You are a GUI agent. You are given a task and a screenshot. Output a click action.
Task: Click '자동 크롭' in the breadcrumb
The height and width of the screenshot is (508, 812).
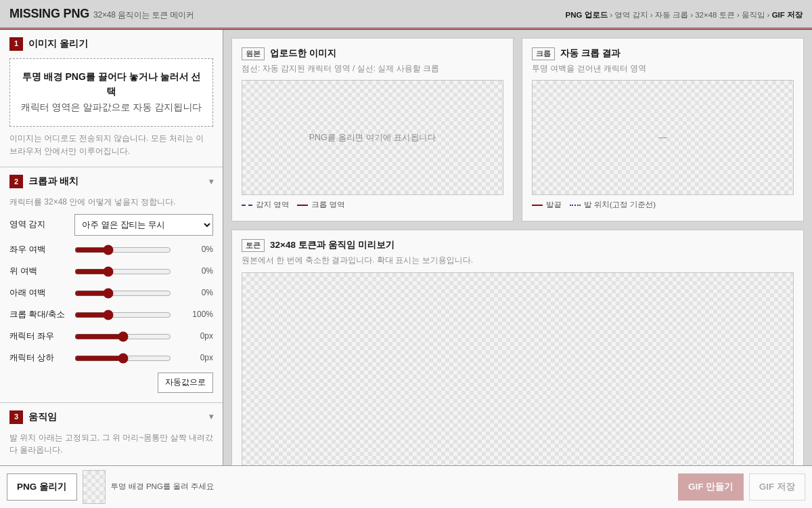[x=671, y=15]
